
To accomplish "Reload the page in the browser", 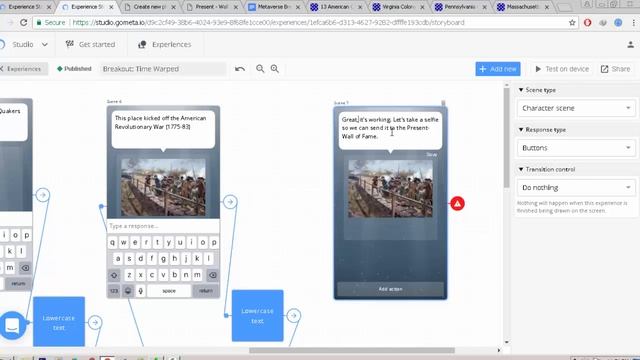I will coord(24,22).
